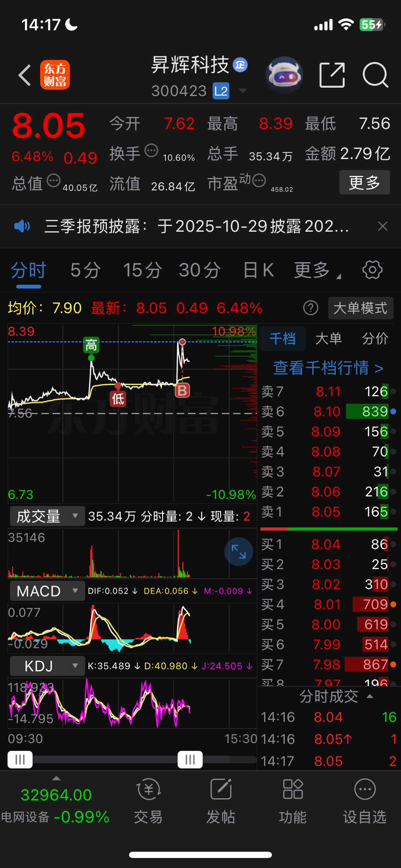
Task: Switch to the 5分 chart tab
Action: click(x=86, y=270)
